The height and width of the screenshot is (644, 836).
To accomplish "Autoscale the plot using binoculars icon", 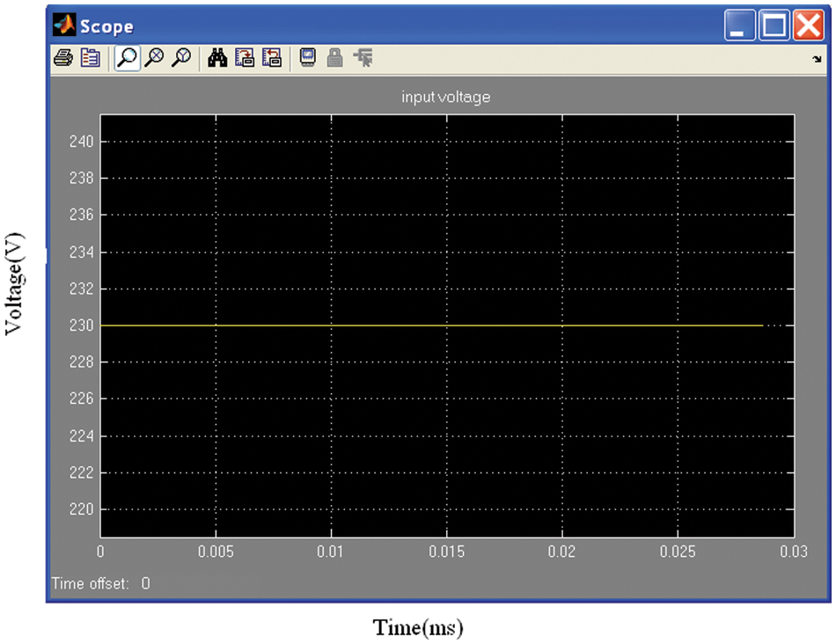I will 218,59.
